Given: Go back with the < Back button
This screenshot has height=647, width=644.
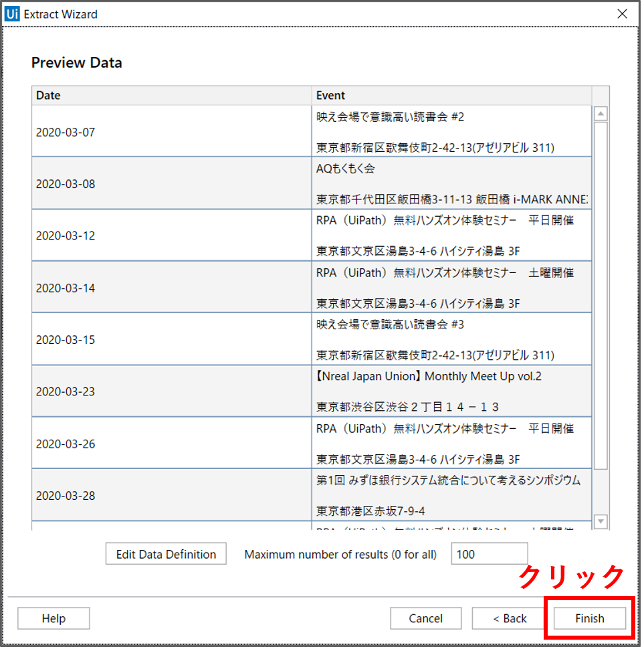Looking at the screenshot, I should pyautogui.click(x=510, y=618).
